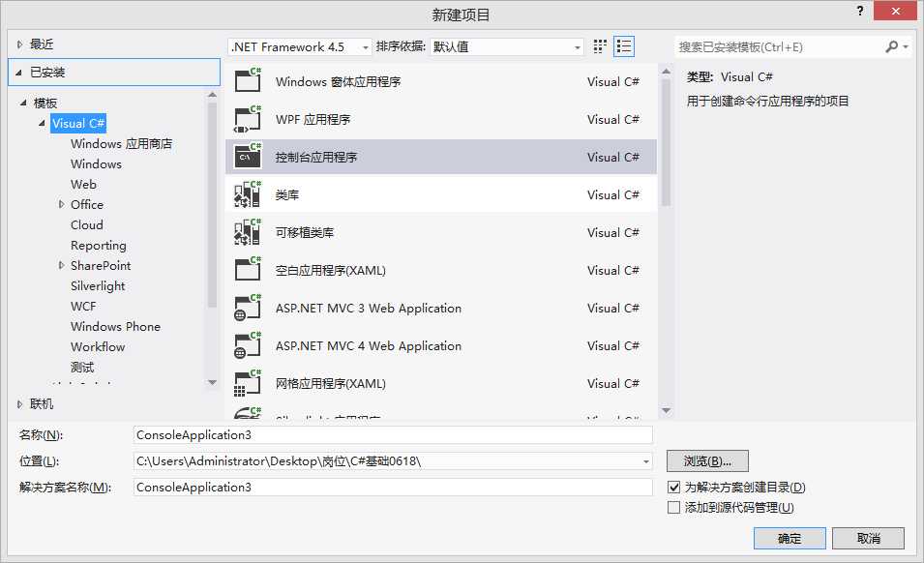Select the Reporting category
This screenshot has height=563, width=924.
click(99, 245)
